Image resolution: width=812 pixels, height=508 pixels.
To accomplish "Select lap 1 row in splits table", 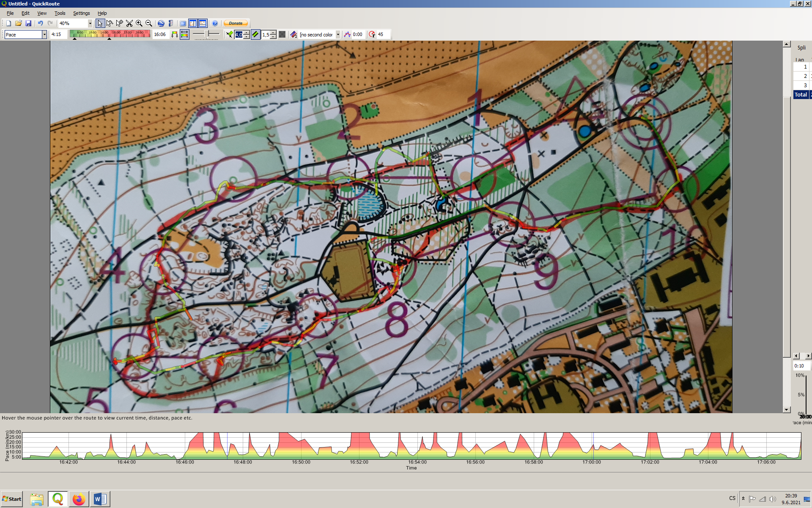I will point(802,66).
